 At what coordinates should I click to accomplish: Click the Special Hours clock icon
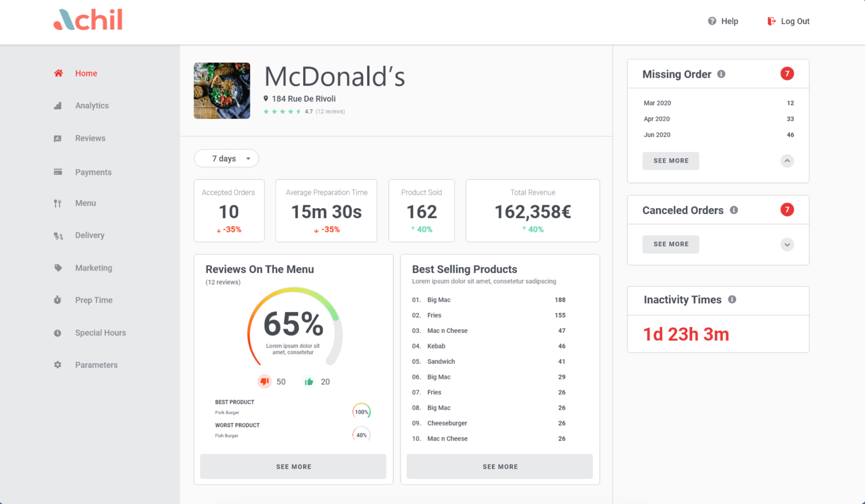[x=57, y=333]
